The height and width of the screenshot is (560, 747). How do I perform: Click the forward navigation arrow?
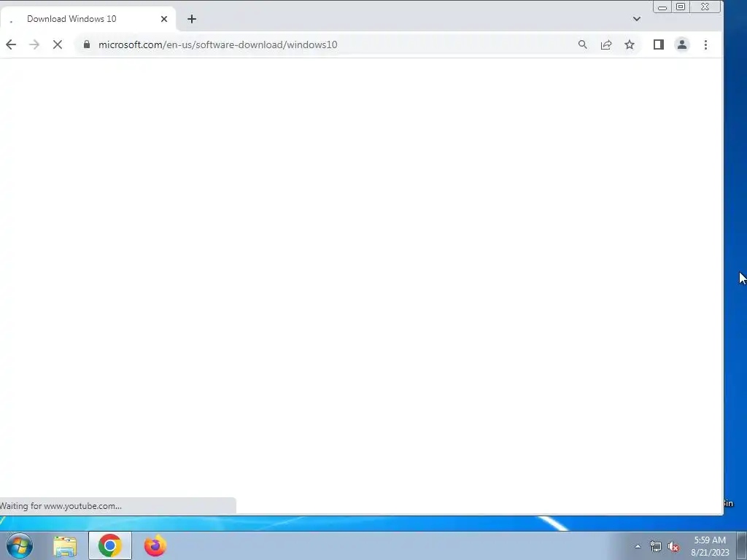[x=34, y=44]
